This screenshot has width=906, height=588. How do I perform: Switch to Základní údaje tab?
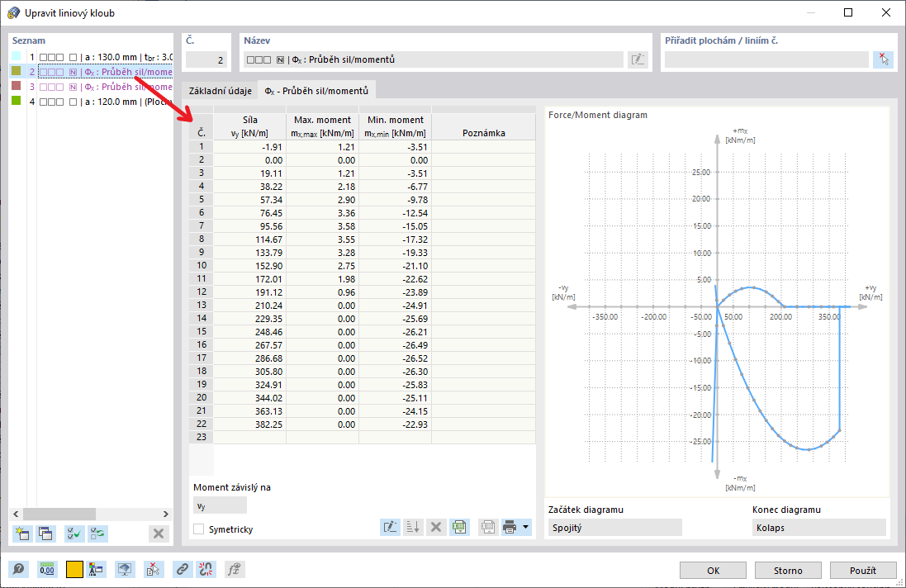click(221, 91)
